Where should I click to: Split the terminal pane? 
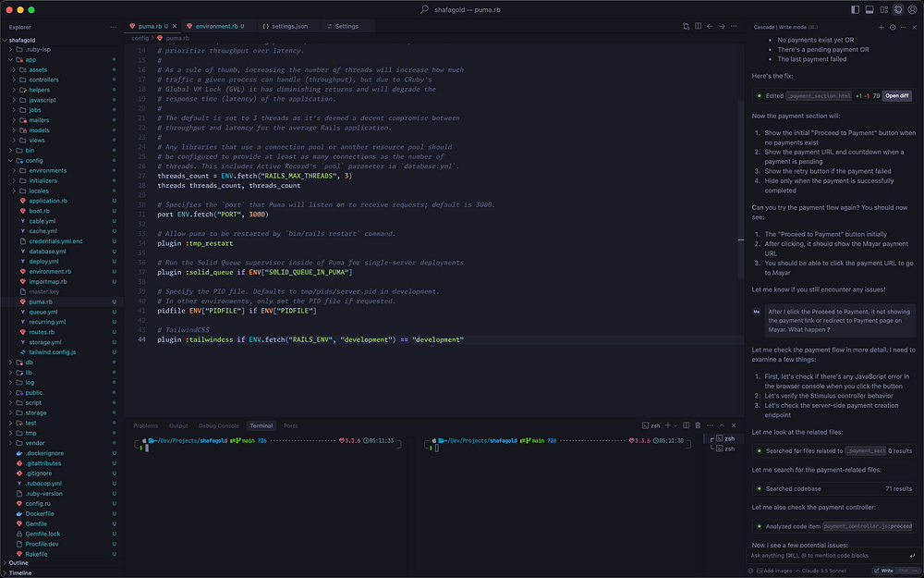coord(686,425)
